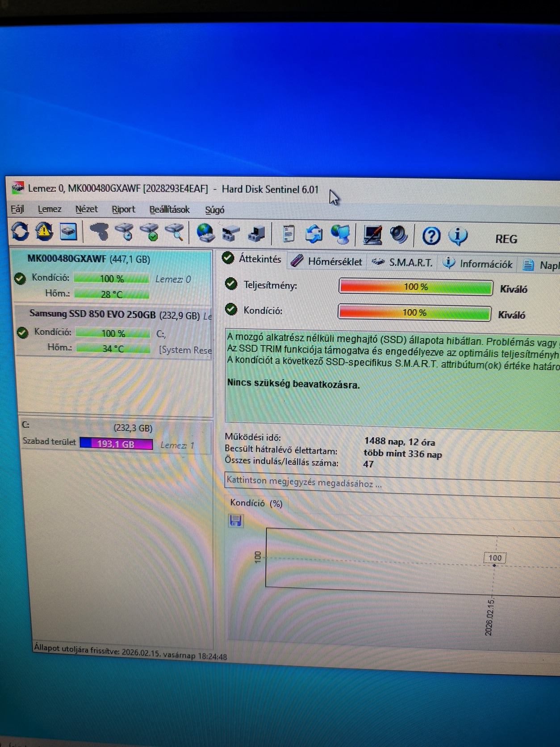Click the 'Állapot utoljára frissítve' status bar text
Screen dimensions: 560x747
(130, 651)
